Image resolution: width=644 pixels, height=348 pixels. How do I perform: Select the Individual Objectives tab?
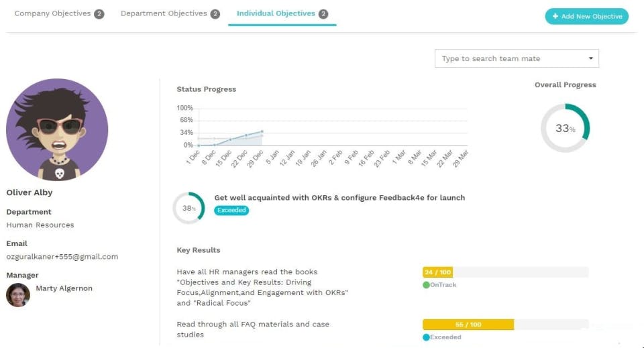click(x=276, y=13)
